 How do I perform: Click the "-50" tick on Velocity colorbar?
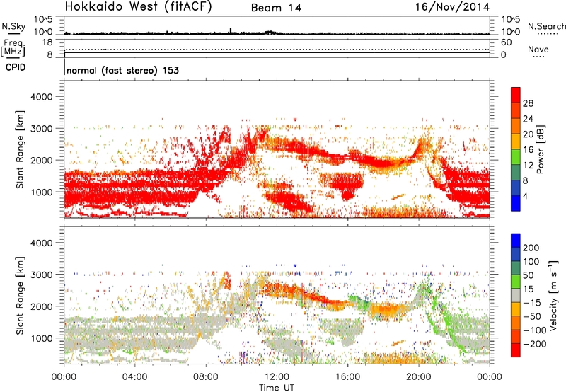point(532,316)
